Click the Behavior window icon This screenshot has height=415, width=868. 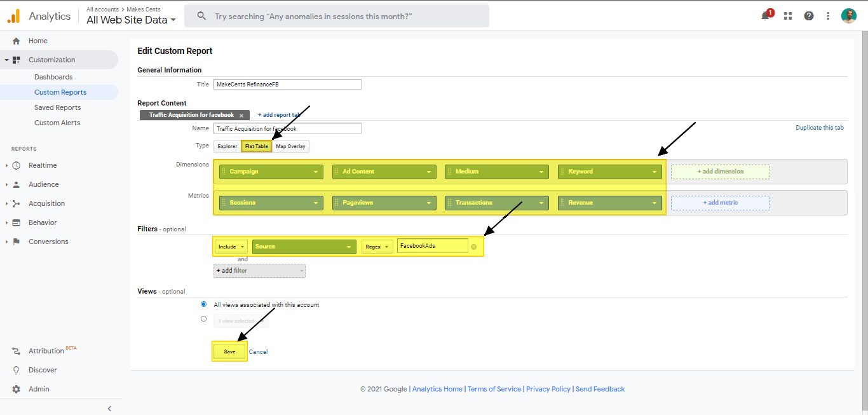17,222
